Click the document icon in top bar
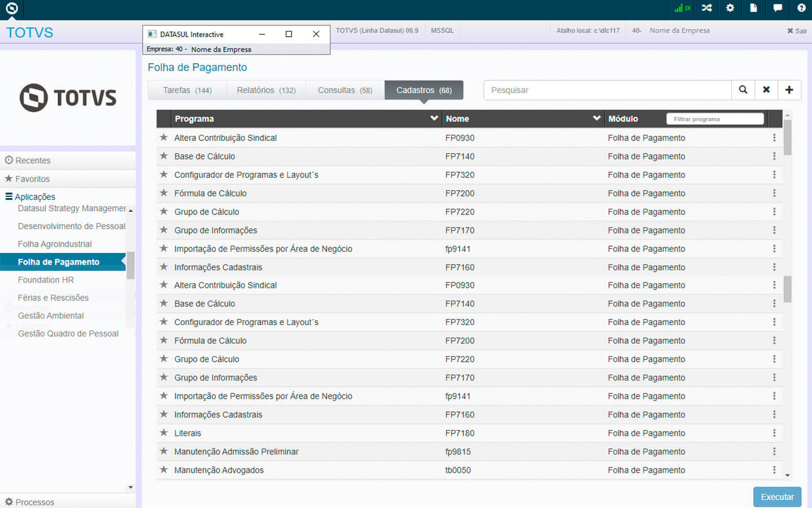Image resolution: width=812 pixels, height=508 pixels. point(753,8)
